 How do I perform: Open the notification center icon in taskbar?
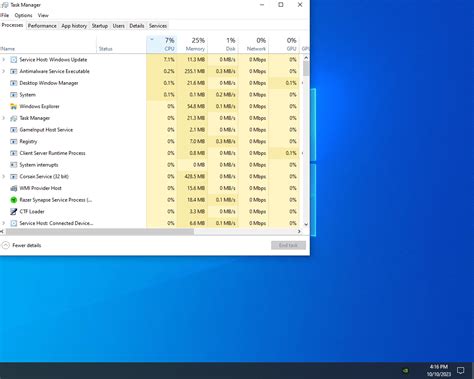[x=460, y=370]
